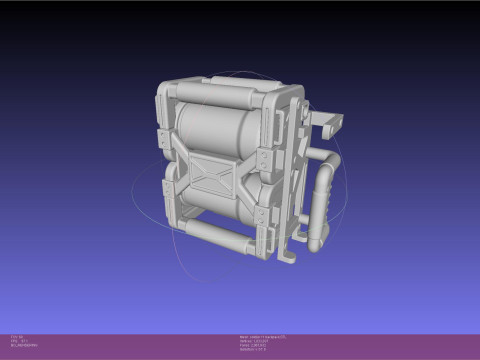The image size is (480, 360).
Task: Click the FPS readout in info bar
Action: coord(19,341)
